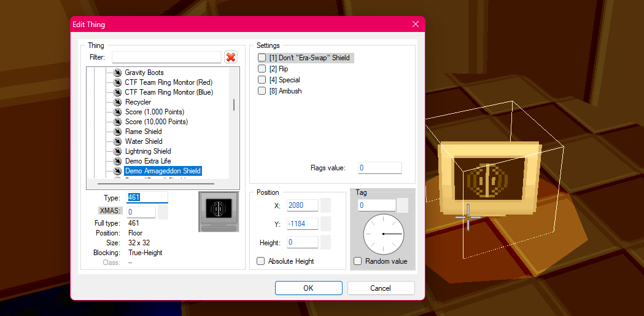Click the Height field
This screenshot has width=644, height=316.
pos(303,242)
